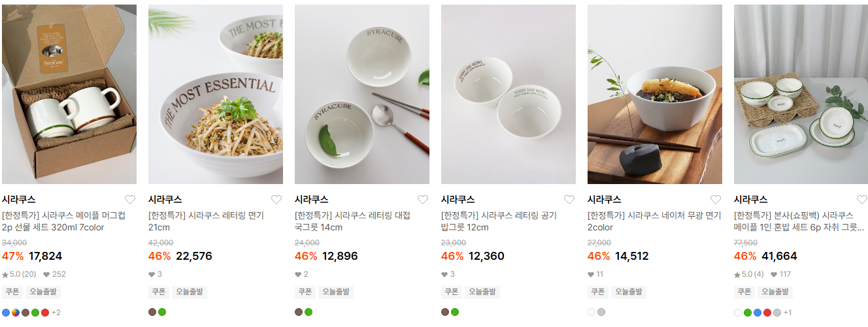868x327 pixels.
Task: Pick the brown color swatch for 레터링 공기
Action: (445, 312)
